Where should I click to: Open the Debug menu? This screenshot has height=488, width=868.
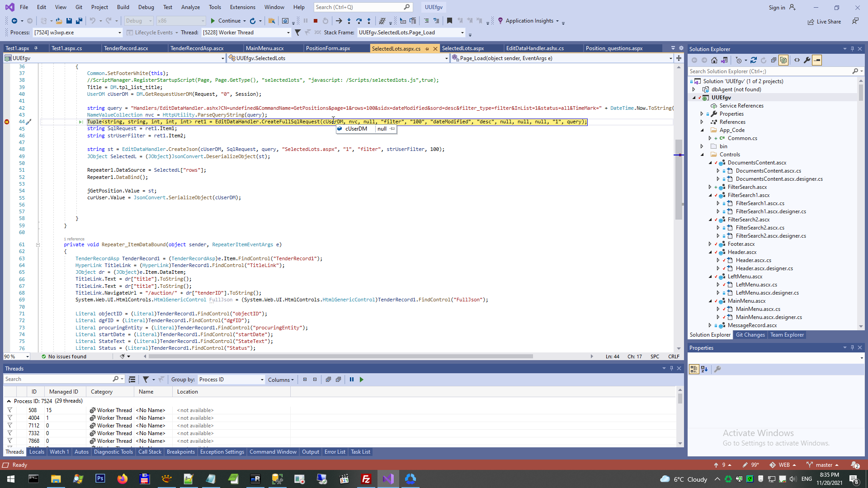point(146,7)
